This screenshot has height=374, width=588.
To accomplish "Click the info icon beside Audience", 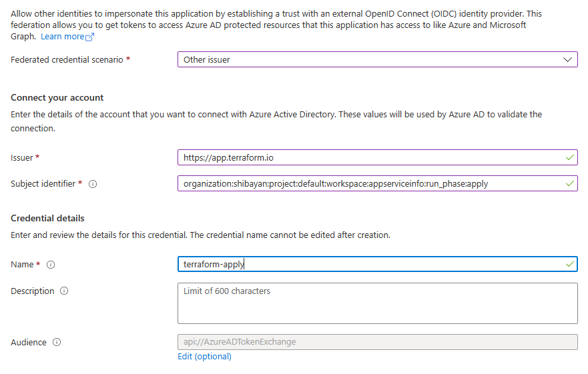I will coord(57,342).
